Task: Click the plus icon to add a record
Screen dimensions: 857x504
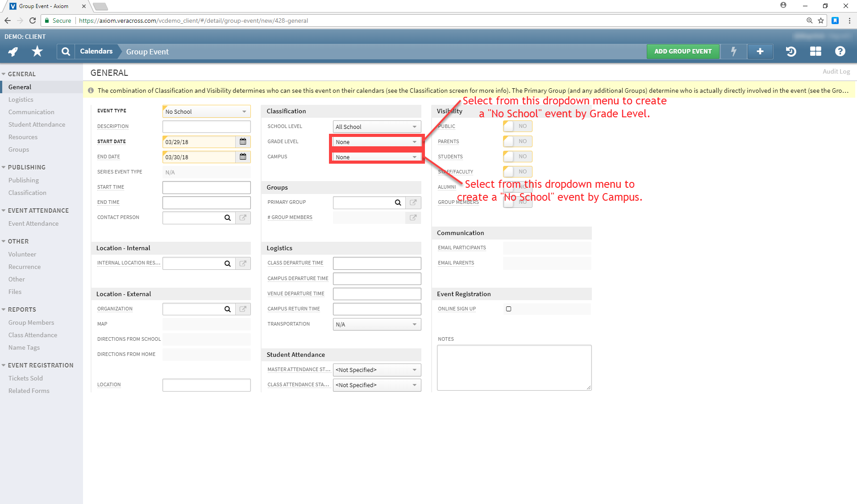Action: pyautogui.click(x=760, y=51)
